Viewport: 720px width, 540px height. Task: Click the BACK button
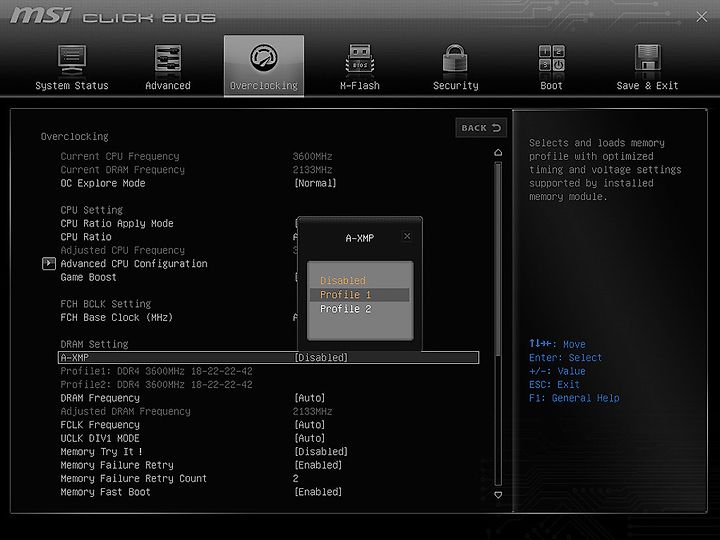pos(481,128)
